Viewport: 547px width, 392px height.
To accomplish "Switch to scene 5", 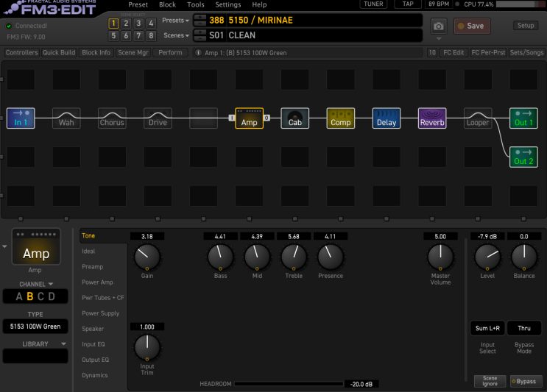I will point(113,35).
